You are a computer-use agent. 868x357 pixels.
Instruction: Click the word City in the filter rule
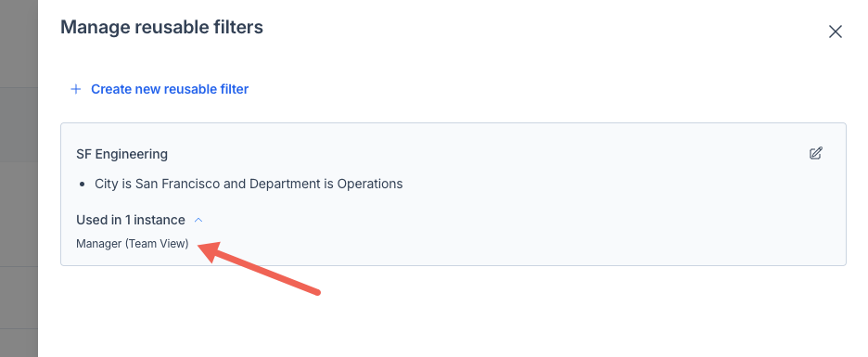[106, 184]
